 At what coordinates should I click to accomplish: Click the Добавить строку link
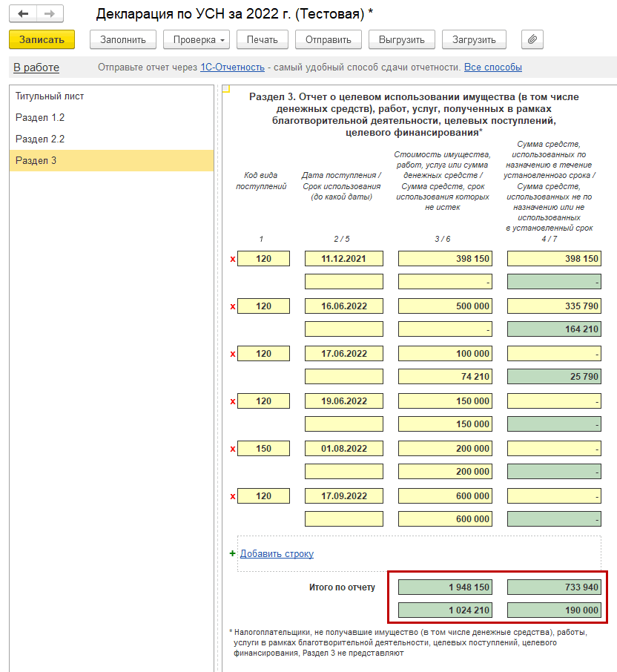(277, 553)
